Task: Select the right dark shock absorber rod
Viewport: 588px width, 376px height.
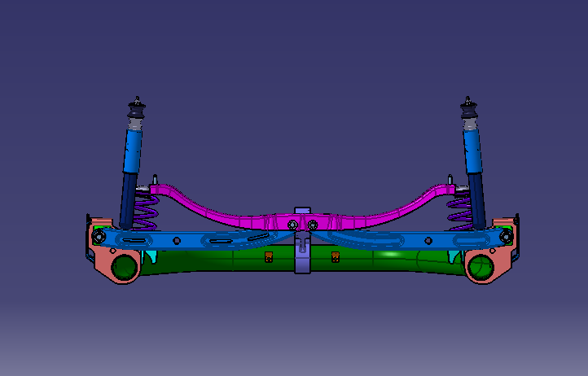Action: tap(477, 201)
